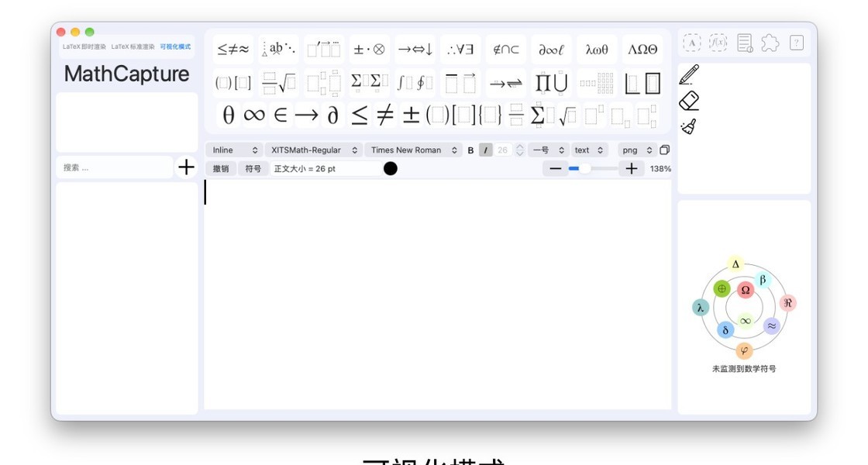Screen dimensions: 868x465
Task: Toggle italic formatting I
Action: click(485, 150)
